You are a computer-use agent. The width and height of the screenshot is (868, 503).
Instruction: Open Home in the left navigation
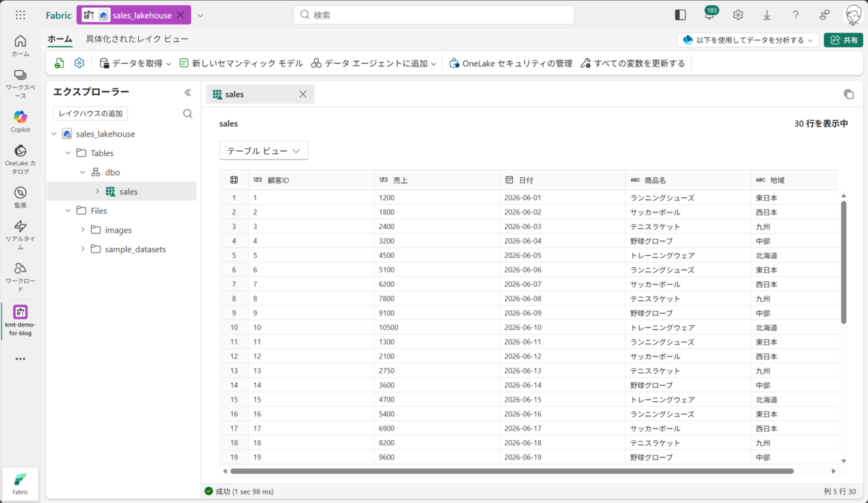coord(20,46)
